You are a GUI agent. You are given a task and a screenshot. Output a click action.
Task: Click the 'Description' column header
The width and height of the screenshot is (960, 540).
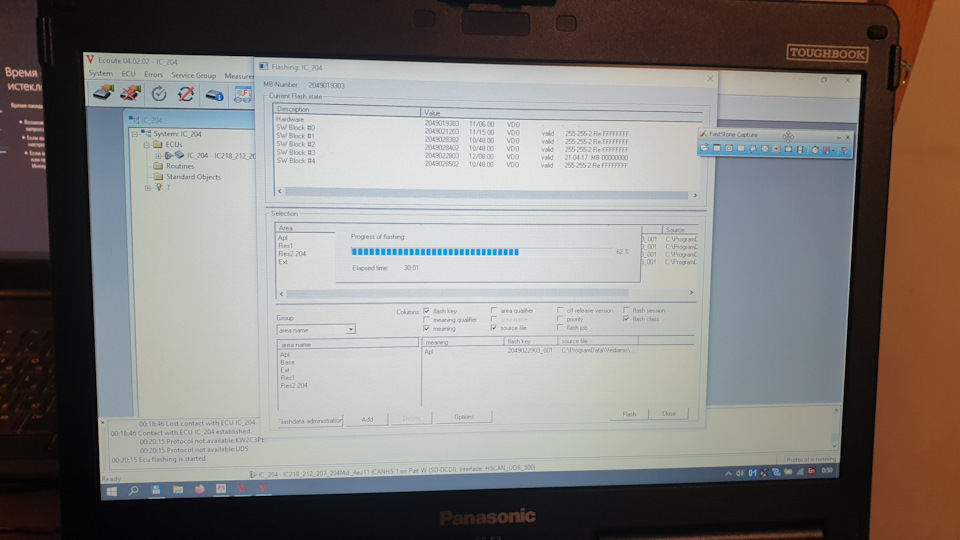tap(347, 110)
